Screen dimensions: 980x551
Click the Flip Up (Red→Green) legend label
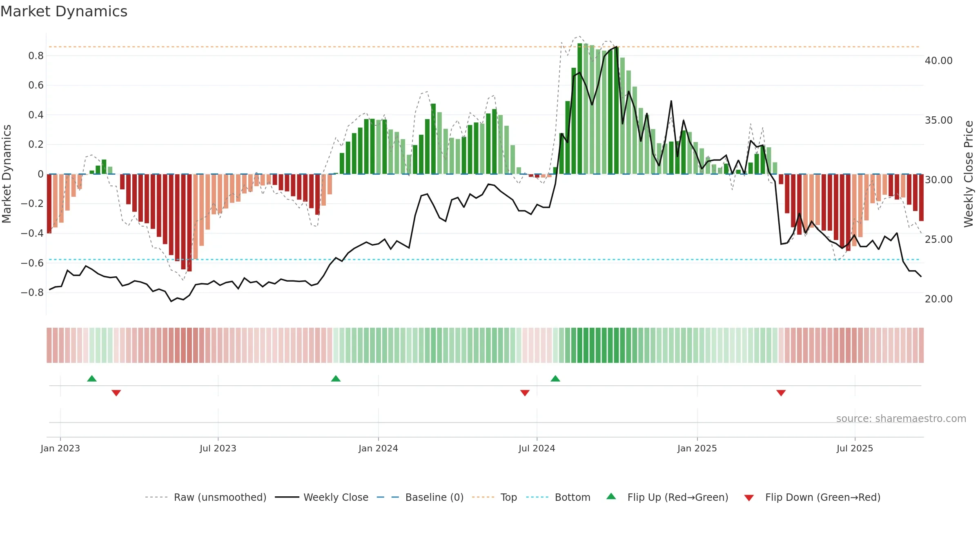pos(678,497)
